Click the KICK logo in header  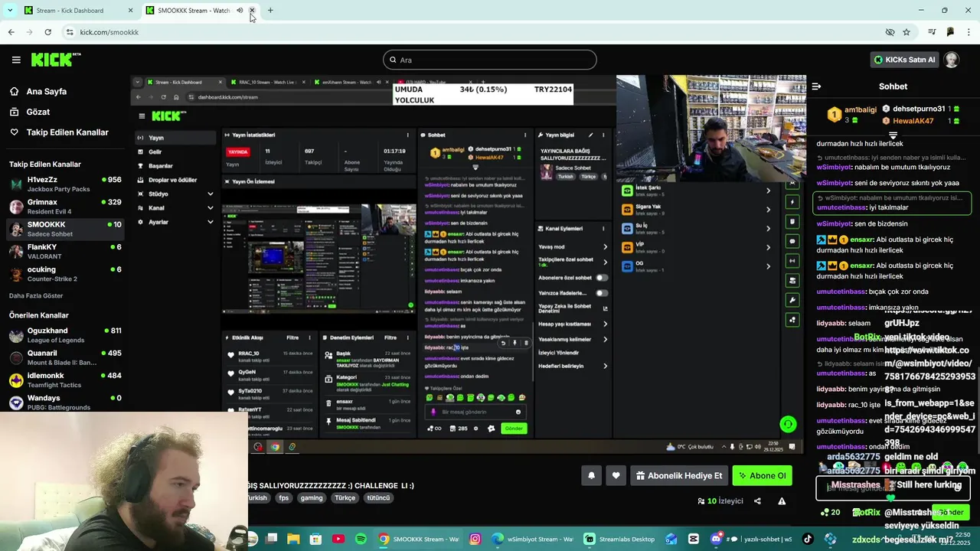click(56, 60)
